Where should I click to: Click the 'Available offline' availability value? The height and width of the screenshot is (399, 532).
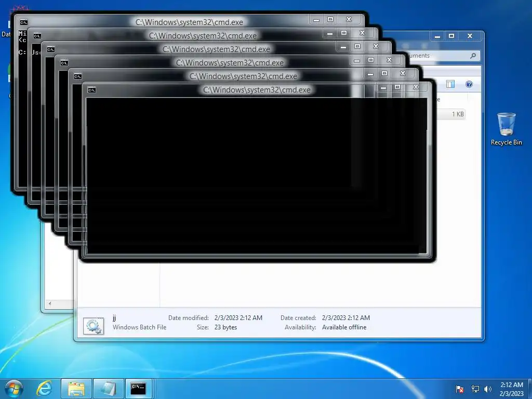point(344,327)
